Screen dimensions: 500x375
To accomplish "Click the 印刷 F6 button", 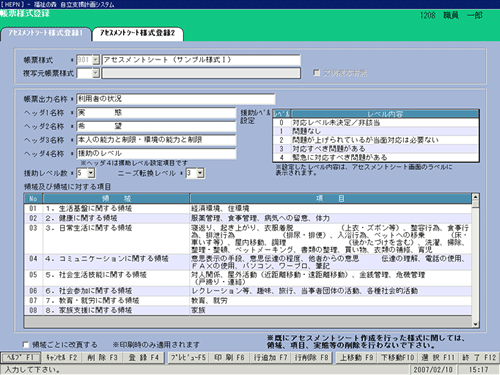I will tap(229, 358).
